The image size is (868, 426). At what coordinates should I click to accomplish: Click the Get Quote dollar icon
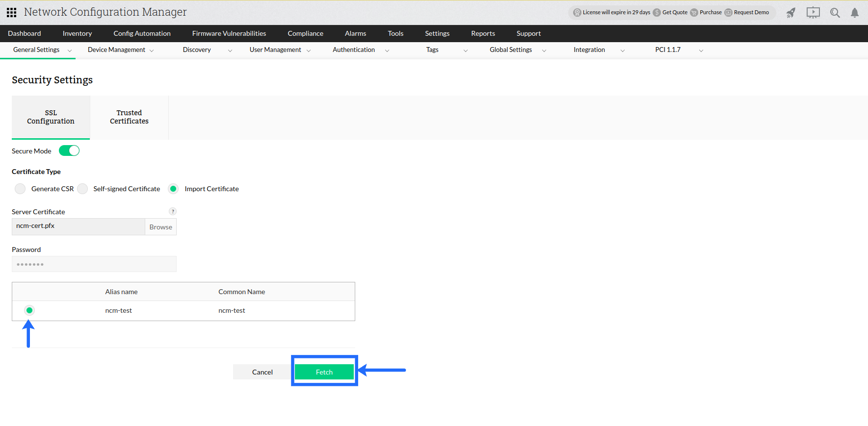pyautogui.click(x=657, y=13)
